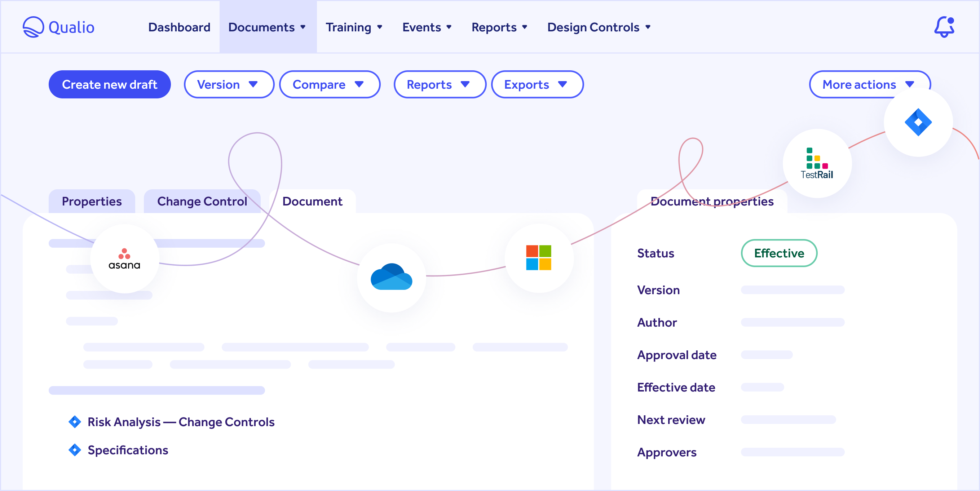Viewport: 980px width, 491px height.
Task: Select the Properties tab
Action: point(92,201)
